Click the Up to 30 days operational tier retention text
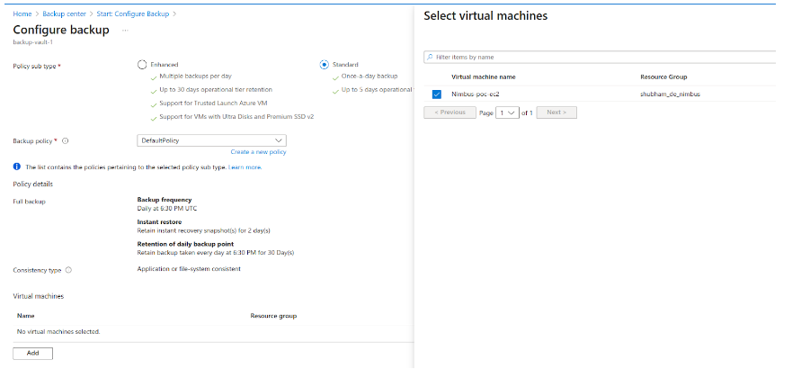810x387 pixels. click(x=215, y=89)
